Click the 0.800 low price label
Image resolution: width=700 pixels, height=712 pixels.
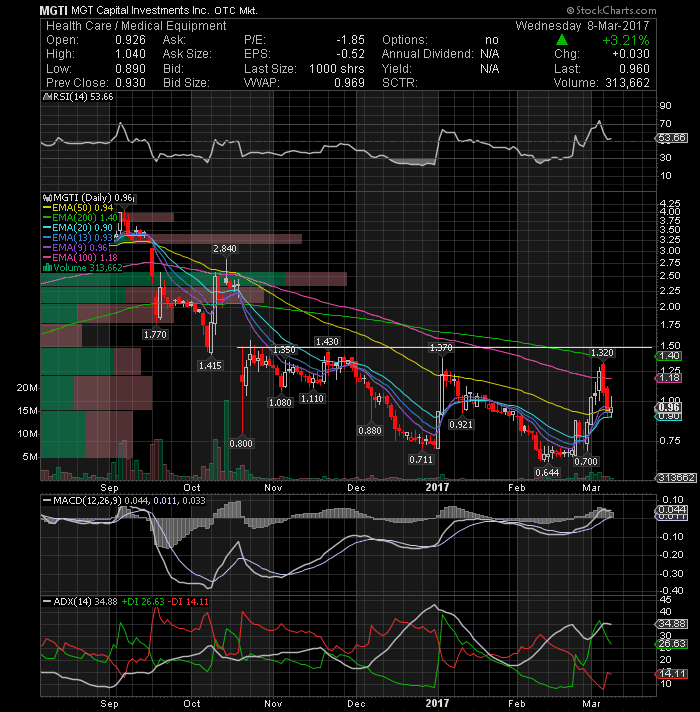[241, 443]
